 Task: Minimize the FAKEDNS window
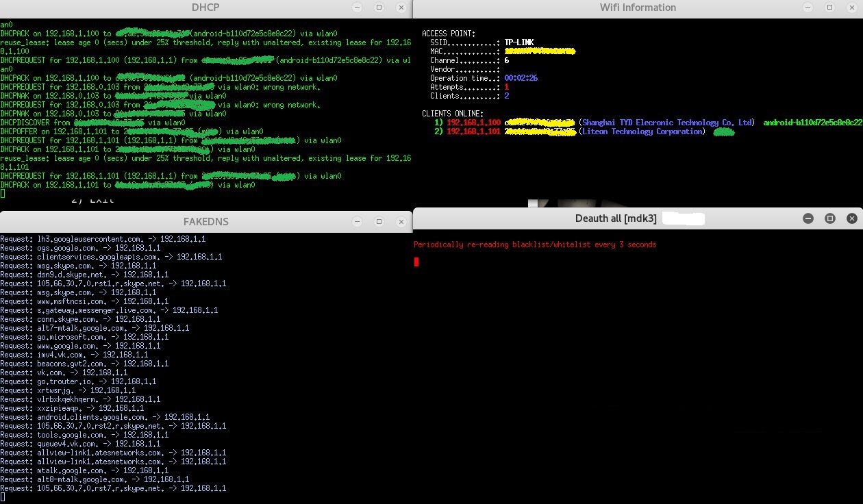(357, 222)
